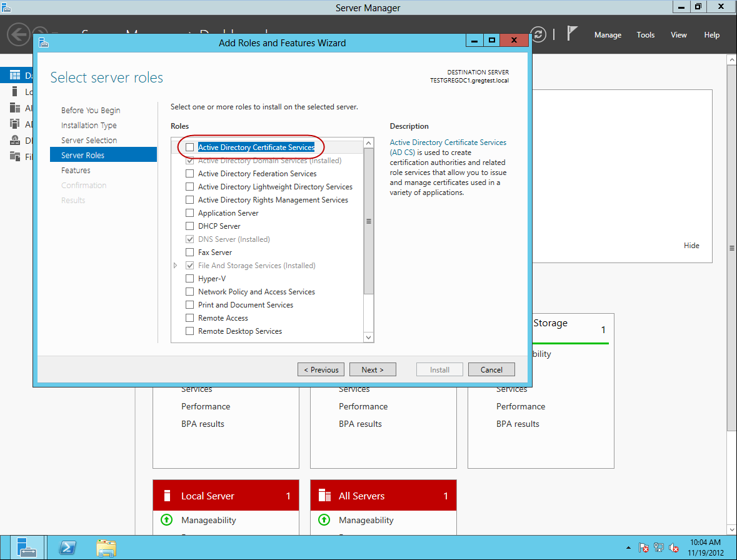737x560 pixels.
Task: Go to Features wizard step
Action: [x=76, y=170]
